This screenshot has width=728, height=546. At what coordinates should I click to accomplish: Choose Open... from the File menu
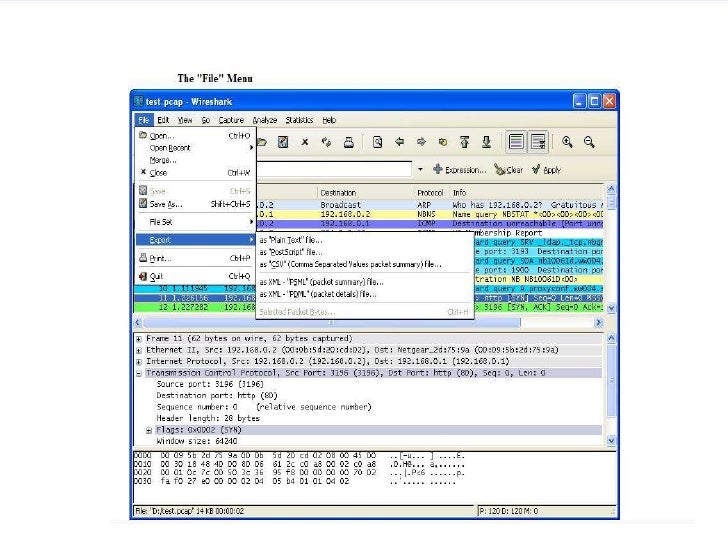[195, 136]
